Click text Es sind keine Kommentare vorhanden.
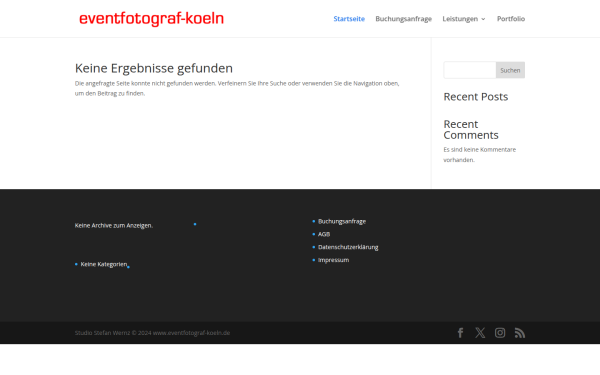600x375 pixels. tap(479, 155)
